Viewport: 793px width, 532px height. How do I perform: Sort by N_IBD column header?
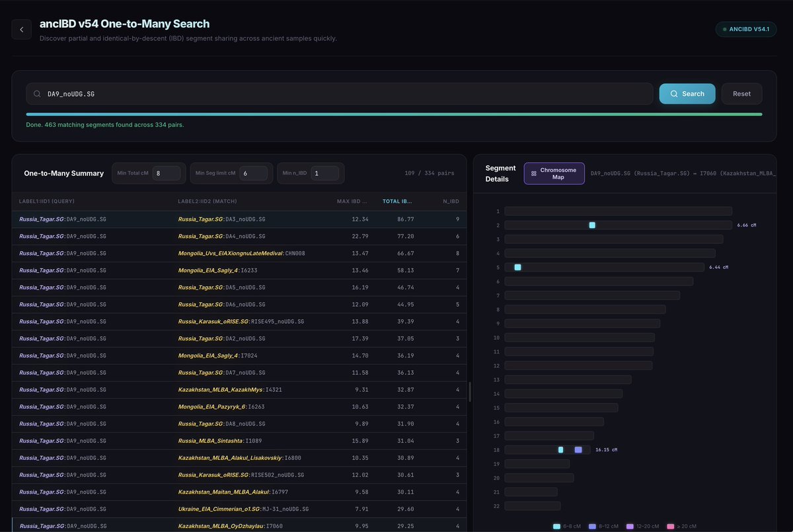tap(451, 201)
